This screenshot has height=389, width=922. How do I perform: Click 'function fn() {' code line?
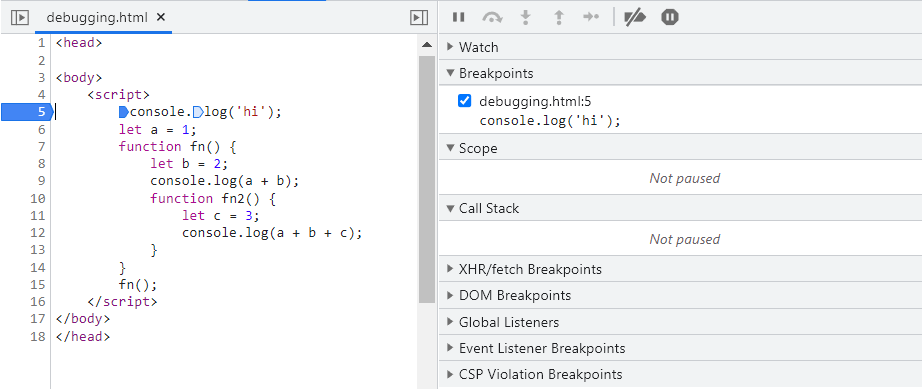177,146
